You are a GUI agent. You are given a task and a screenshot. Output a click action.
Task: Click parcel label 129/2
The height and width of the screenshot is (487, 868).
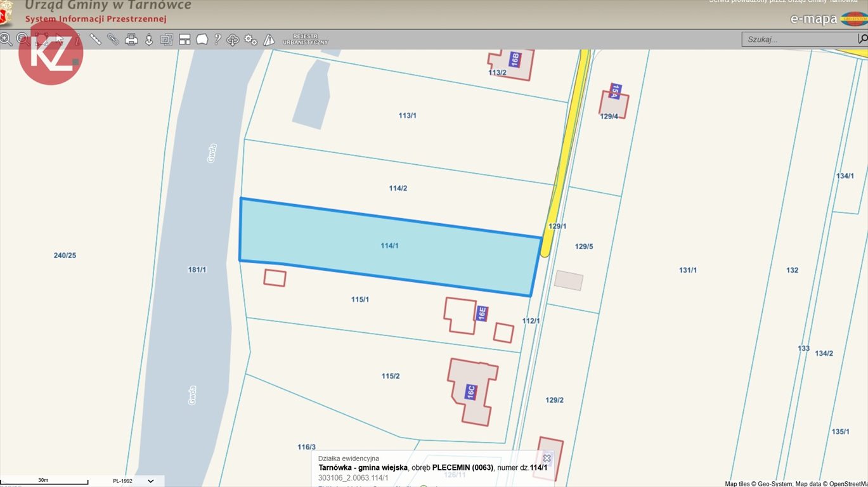555,399
